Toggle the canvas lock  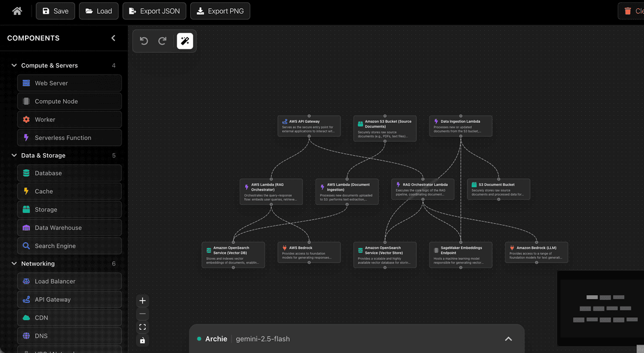(x=142, y=340)
